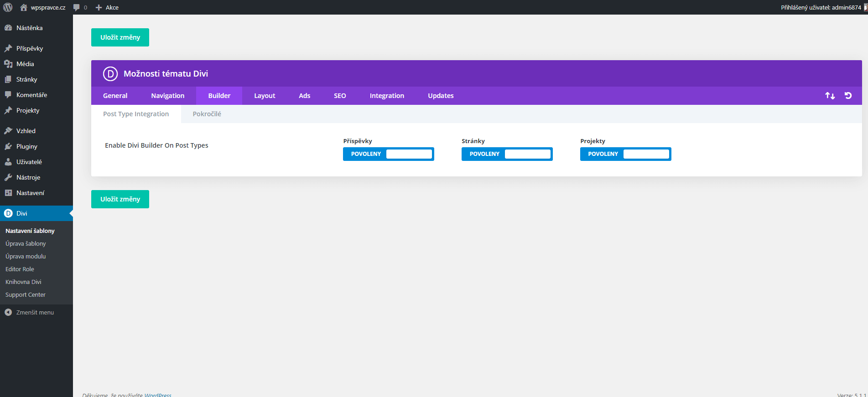Open the SEO tab
Image resolution: width=868 pixels, height=397 pixels.
(340, 96)
